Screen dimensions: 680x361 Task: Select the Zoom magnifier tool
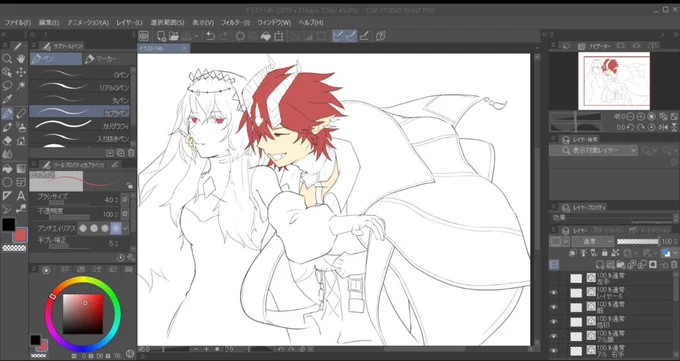[x=7, y=59]
